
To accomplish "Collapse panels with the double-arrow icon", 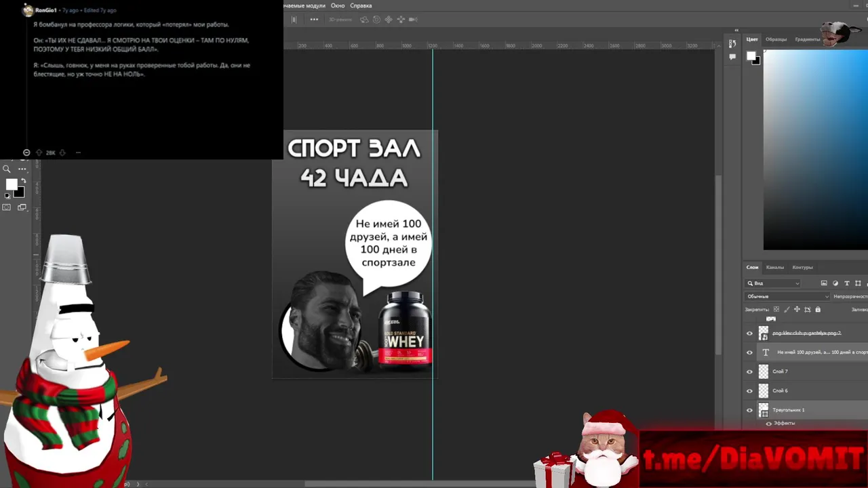I will [736, 30].
